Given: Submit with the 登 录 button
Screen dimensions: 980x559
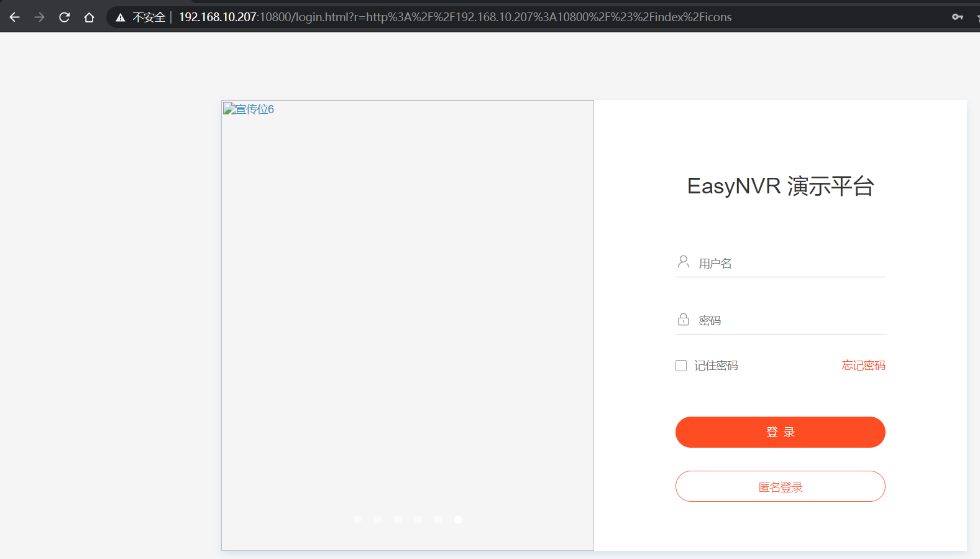Looking at the screenshot, I should tap(781, 432).
